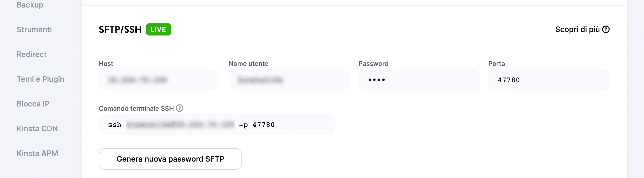This screenshot has width=644, height=178.
Task: Select the LIVE environment badge
Action: pos(158,29)
